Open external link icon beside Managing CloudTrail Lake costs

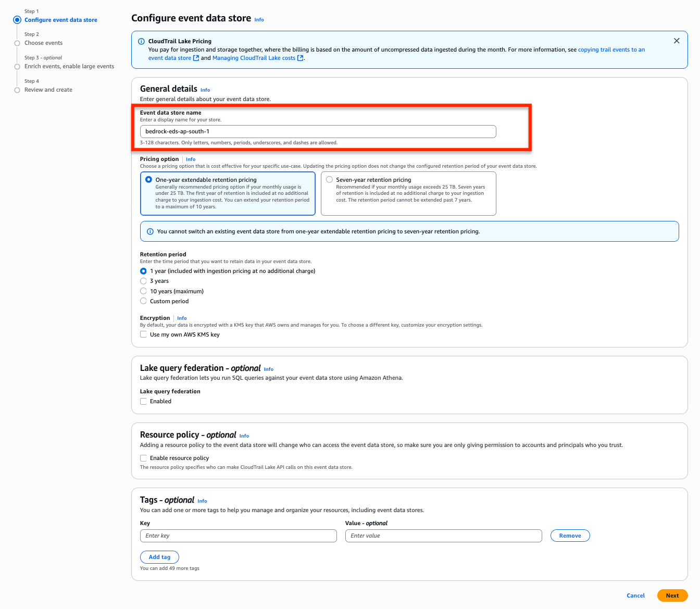(x=300, y=58)
